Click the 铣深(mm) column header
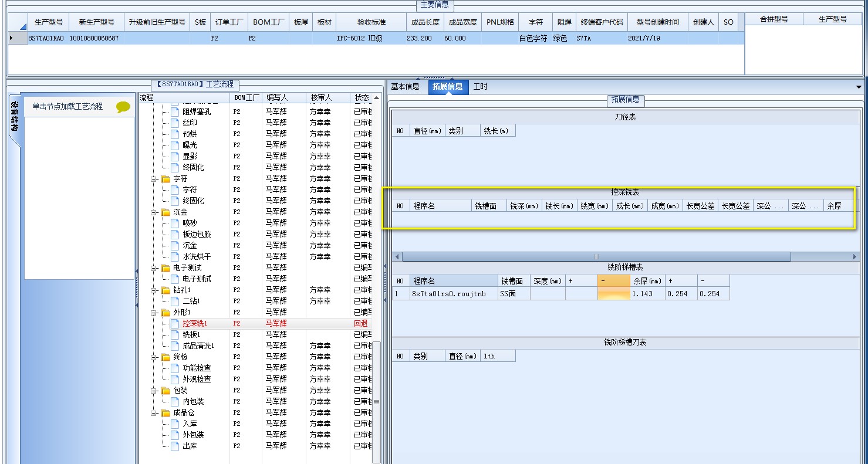The height and width of the screenshot is (464, 868). coord(524,206)
